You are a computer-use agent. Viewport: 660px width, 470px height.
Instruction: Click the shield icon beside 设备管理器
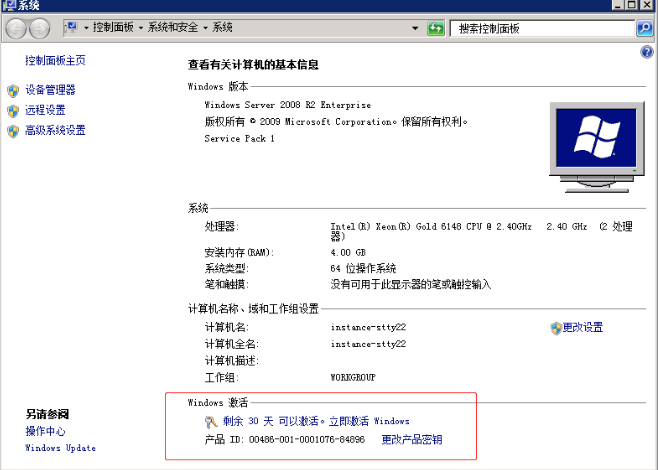[x=13, y=90]
